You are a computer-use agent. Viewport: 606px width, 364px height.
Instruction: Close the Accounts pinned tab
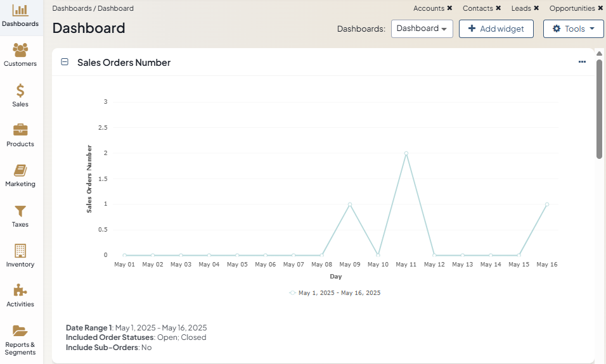[x=449, y=8]
